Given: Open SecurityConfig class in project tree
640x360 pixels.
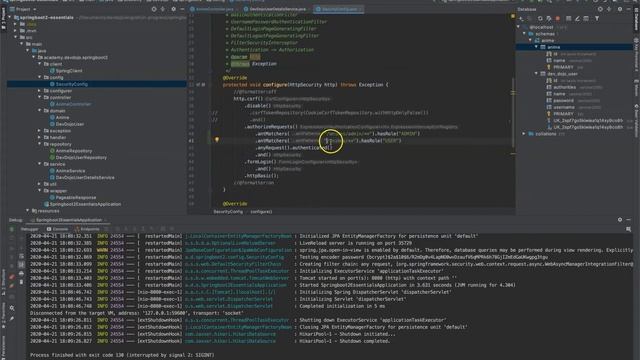Looking at the screenshot, I should point(71,84).
